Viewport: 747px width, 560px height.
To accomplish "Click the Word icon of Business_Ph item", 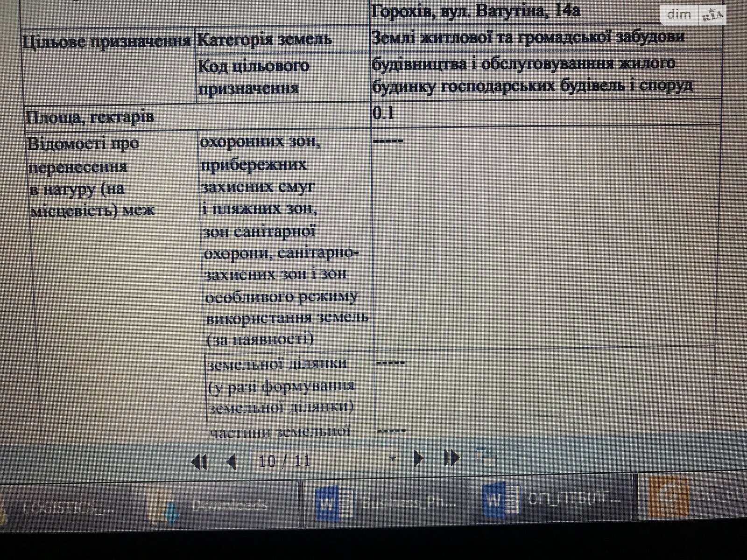I will click(x=335, y=503).
